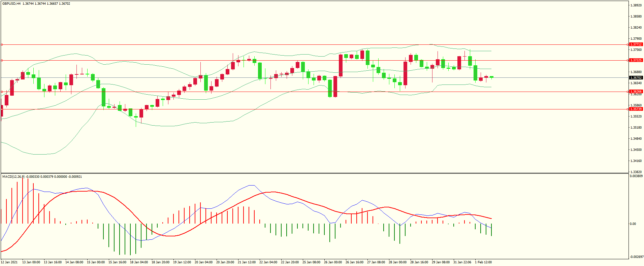Click left anchor handle of the 1.36266 line
Image resolution: width=644 pixels, height=266 pixels.
point(2,92)
